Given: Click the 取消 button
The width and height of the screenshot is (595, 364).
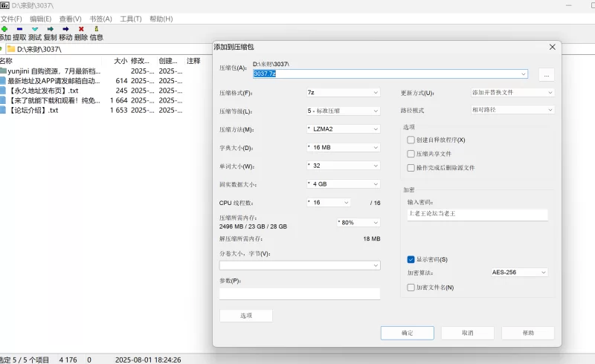Looking at the screenshot, I should [x=468, y=333].
